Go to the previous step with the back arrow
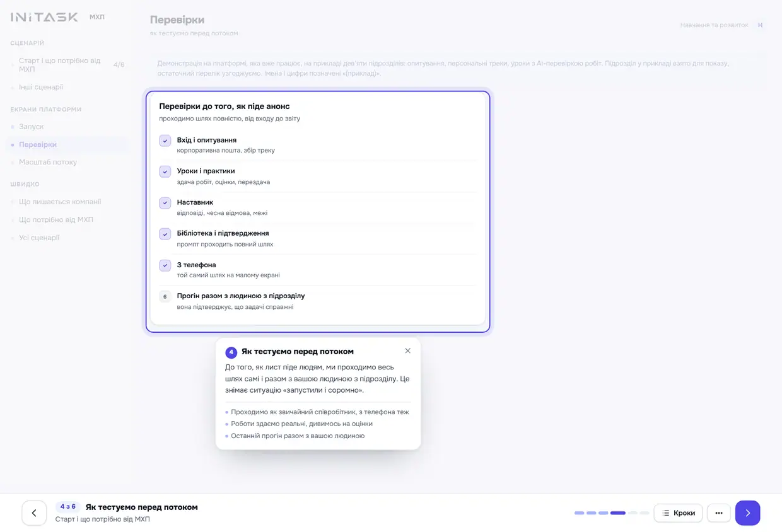 [x=34, y=513]
